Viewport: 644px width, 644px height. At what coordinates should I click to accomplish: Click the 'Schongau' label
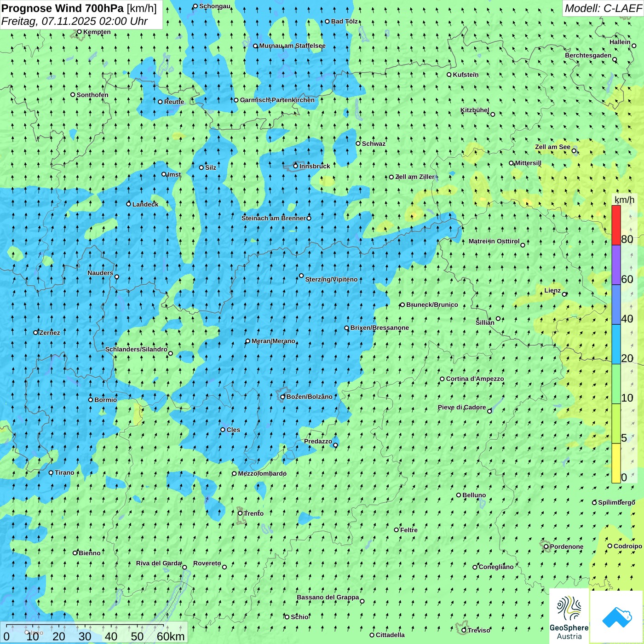click(215, 6)
